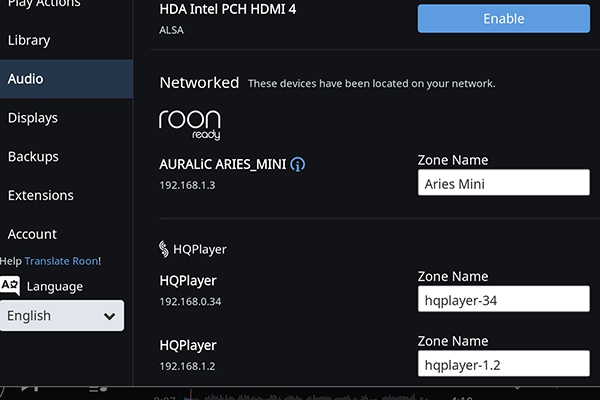Go to Backups settings
Image resolution: width=600 pixels, height=400 pixels.
[33, 157]
